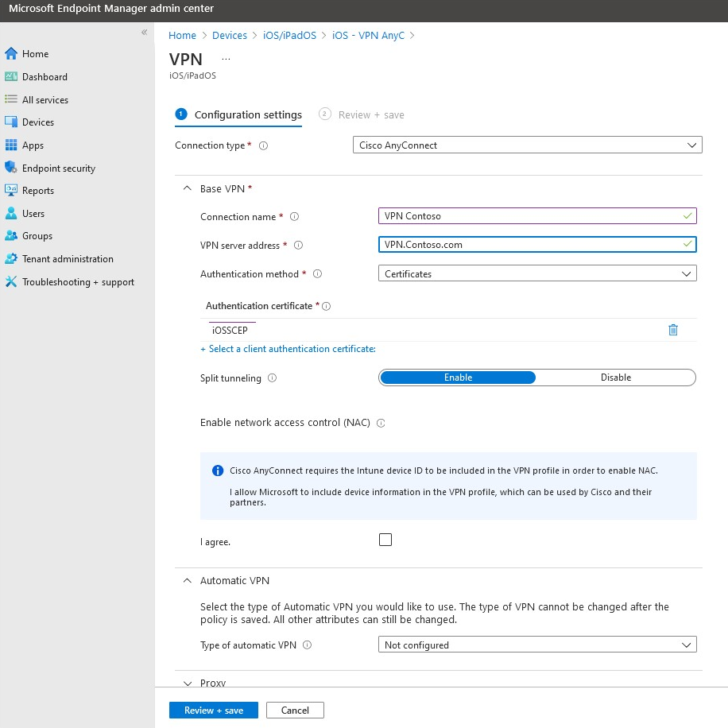Select the Users icon in the sidebar
The height and width of the screenshot is (728, 728).
(x=12, y=213)
